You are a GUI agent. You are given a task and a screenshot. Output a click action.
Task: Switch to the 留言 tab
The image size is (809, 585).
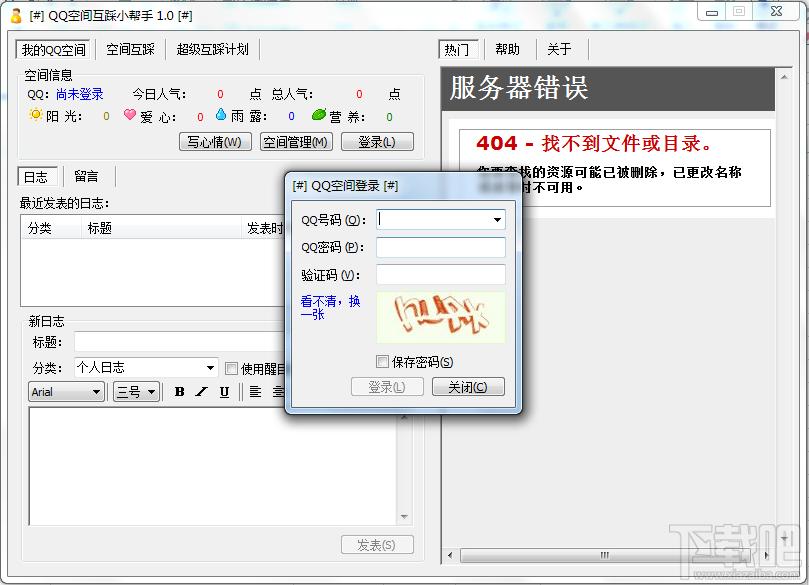(86, 177)
